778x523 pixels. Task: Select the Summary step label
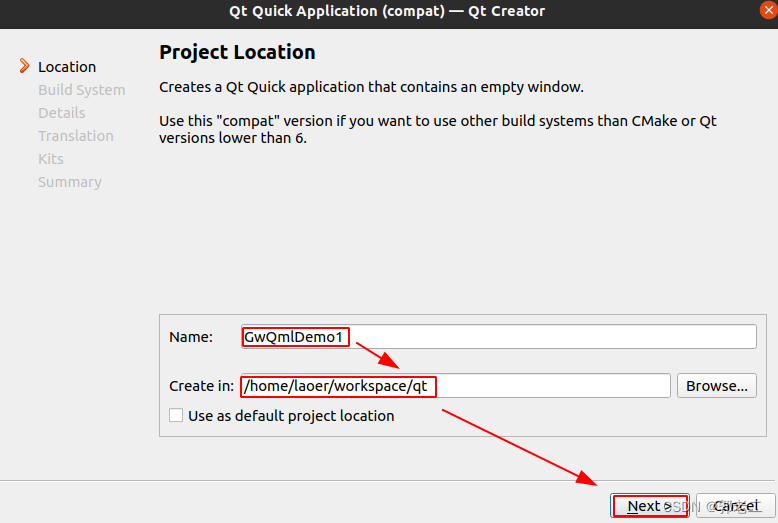tap(70, 182)
